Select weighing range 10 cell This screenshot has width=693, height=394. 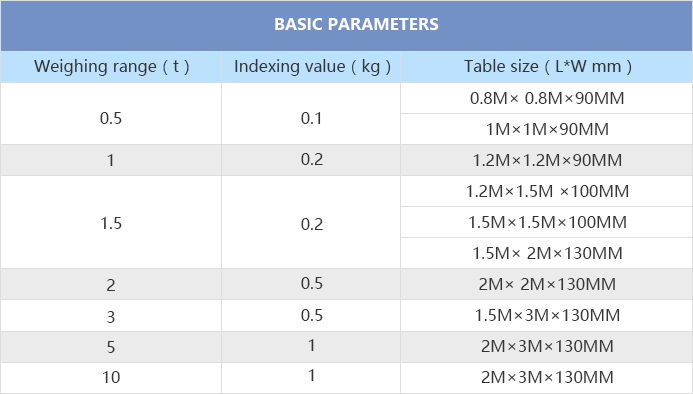(111, 378)
